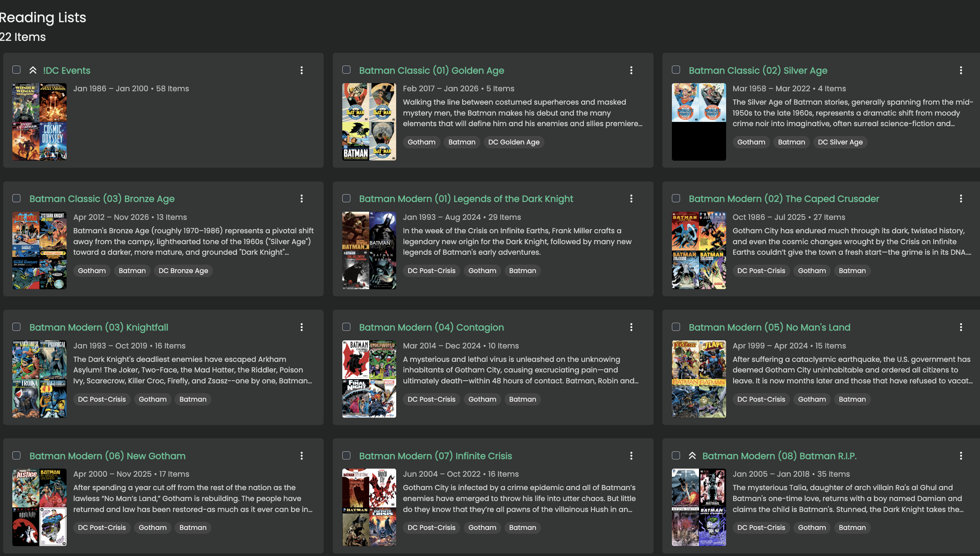Screen dimensions: 980x556
Task: Select the Contagion cover collage image
Action: [x=369, y=379]
